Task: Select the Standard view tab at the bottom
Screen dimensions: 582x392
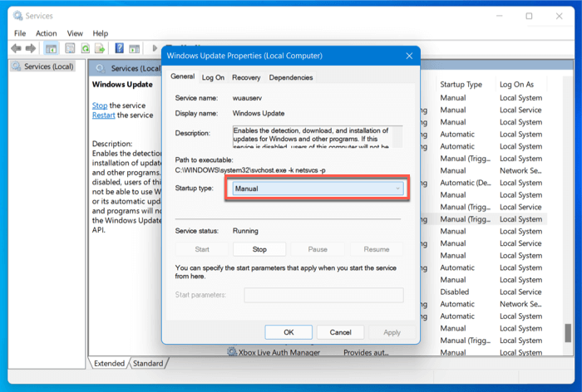Action: (x=148, y=364)
